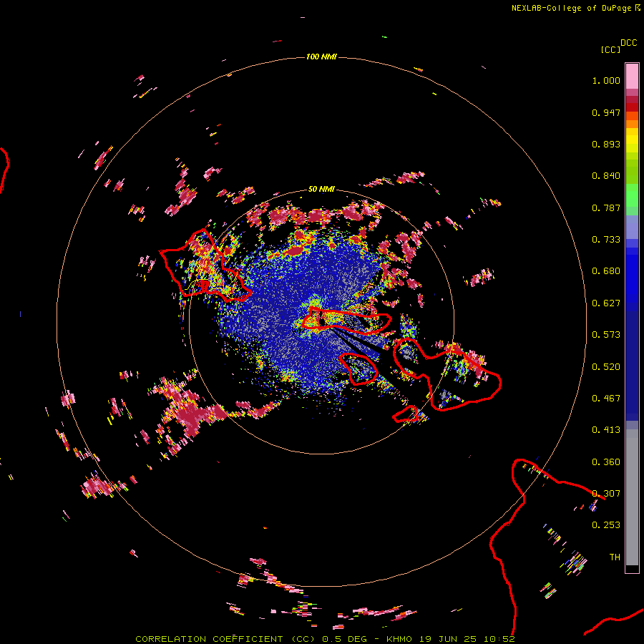
Task: Click the CORRELATION COEFFICIENT (CC) caption text
Action: coord(225,639)
